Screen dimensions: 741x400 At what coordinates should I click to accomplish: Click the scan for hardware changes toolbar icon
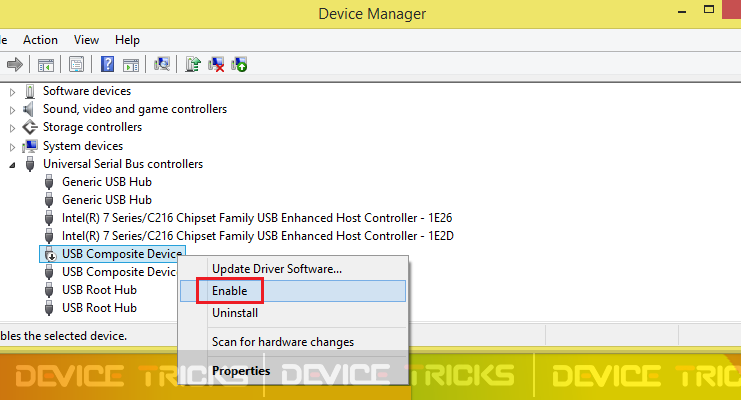coord(162,64)
